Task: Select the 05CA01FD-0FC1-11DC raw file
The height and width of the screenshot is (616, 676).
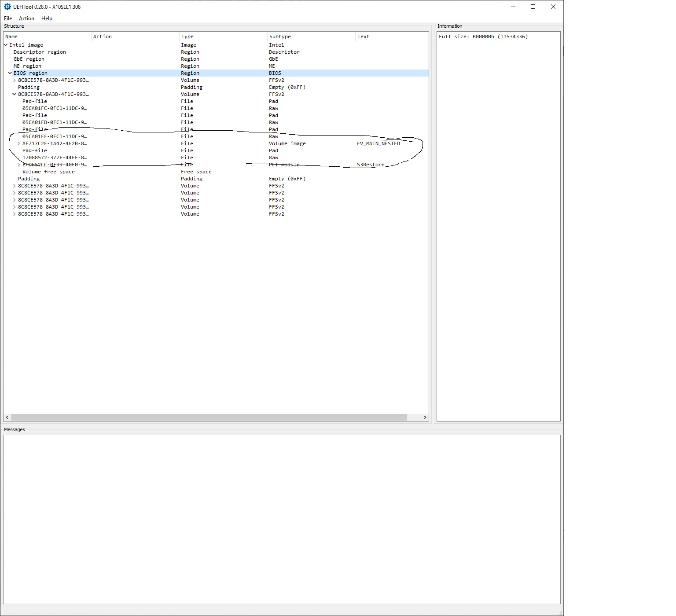Action: click(216, 122)
